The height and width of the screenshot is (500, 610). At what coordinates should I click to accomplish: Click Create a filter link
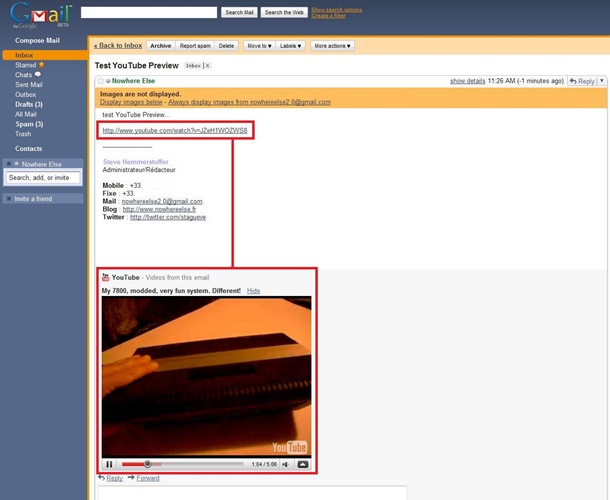328,16
